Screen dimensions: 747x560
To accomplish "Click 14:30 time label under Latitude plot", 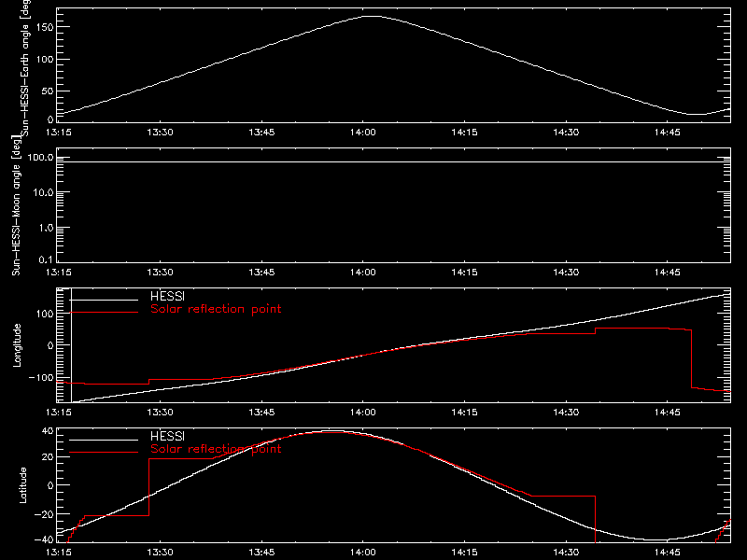I will tap(566, 553).
